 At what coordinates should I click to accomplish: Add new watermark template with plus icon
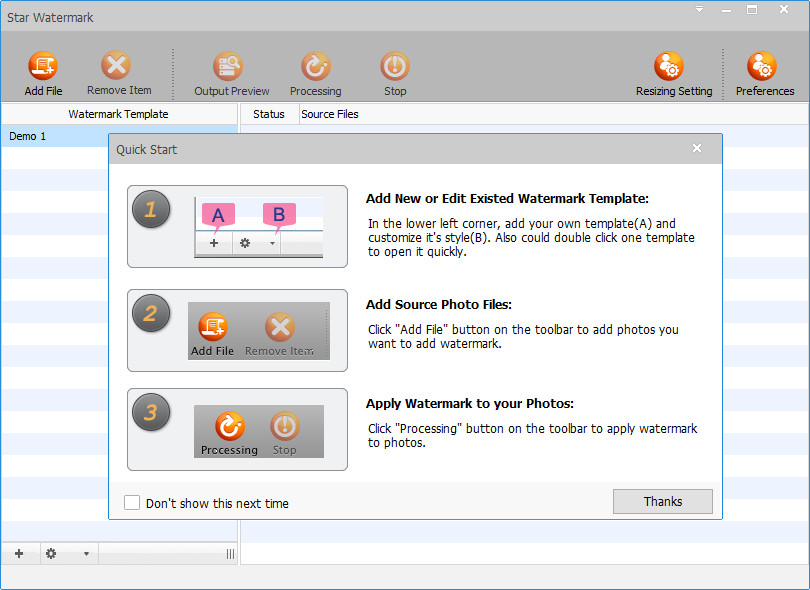[19, 554]
